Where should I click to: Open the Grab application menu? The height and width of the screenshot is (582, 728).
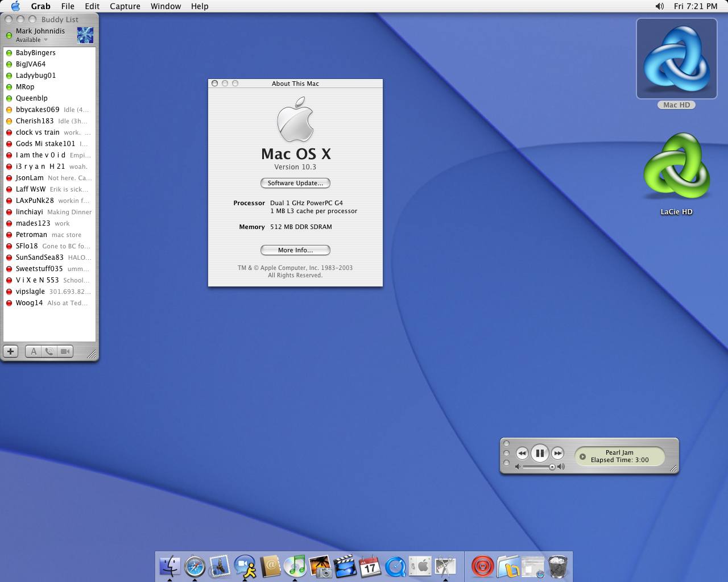[x=40, y=6]
